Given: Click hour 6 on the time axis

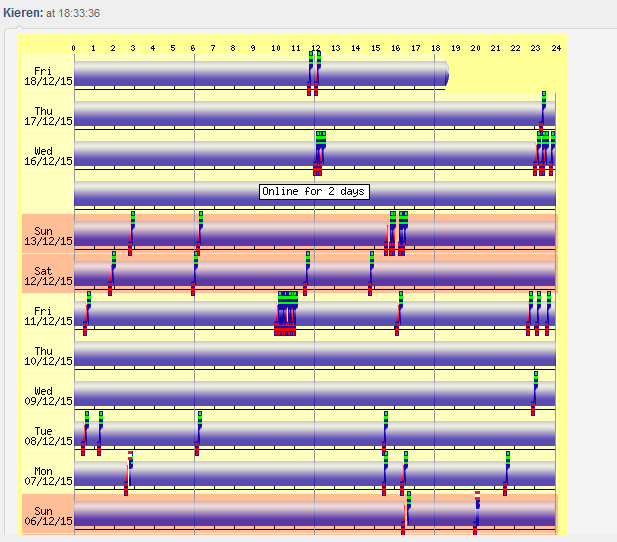Looking at the screenshot, I should click(193, 48).
